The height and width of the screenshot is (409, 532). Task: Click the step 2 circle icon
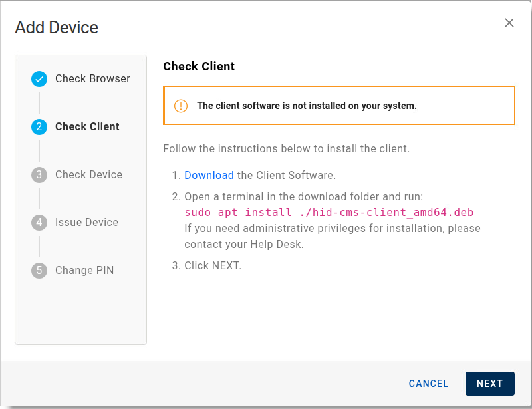pos(39,127)
